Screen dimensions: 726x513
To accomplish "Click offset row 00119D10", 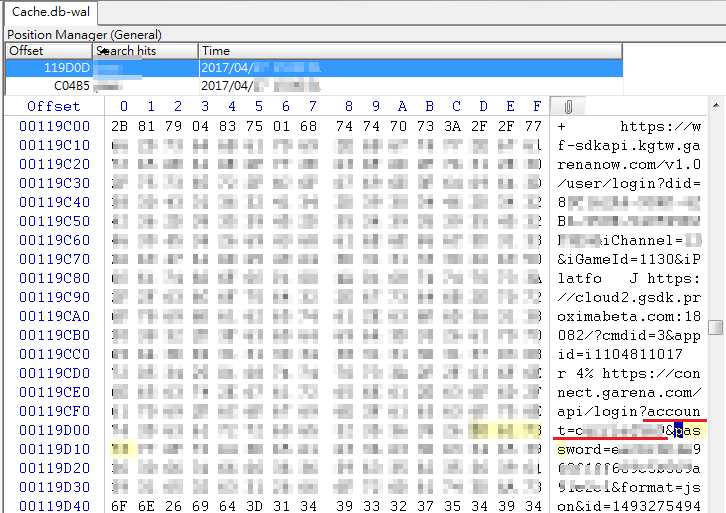I will coord(55,449).
